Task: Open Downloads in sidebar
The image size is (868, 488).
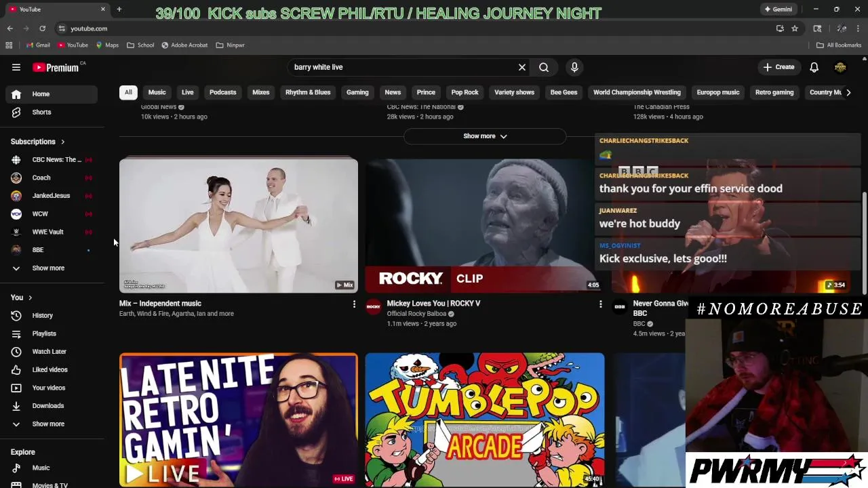Action: (53, 406)
